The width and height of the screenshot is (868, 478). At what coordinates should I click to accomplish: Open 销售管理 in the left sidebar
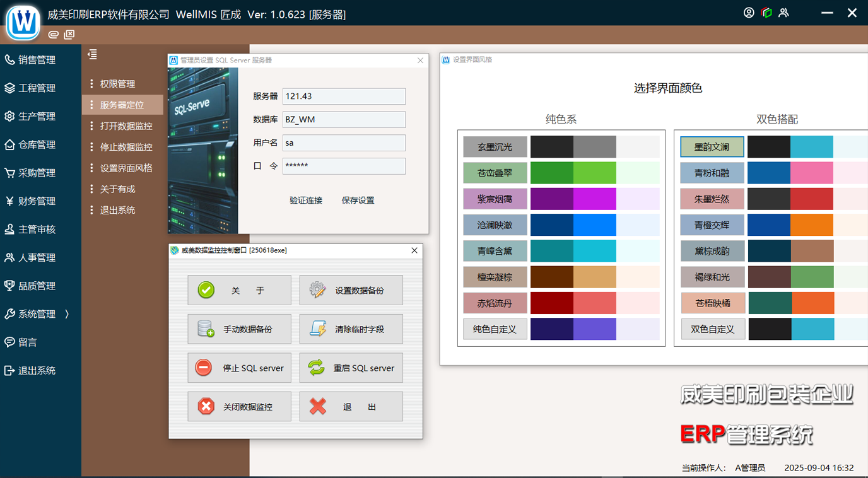tap(37, 60)
